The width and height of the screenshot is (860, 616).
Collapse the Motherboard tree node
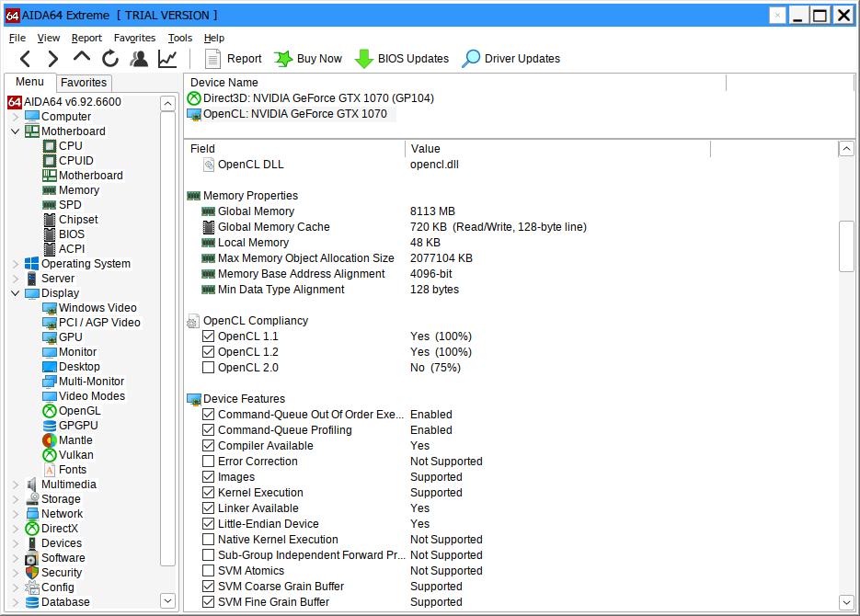pos(16,131)
